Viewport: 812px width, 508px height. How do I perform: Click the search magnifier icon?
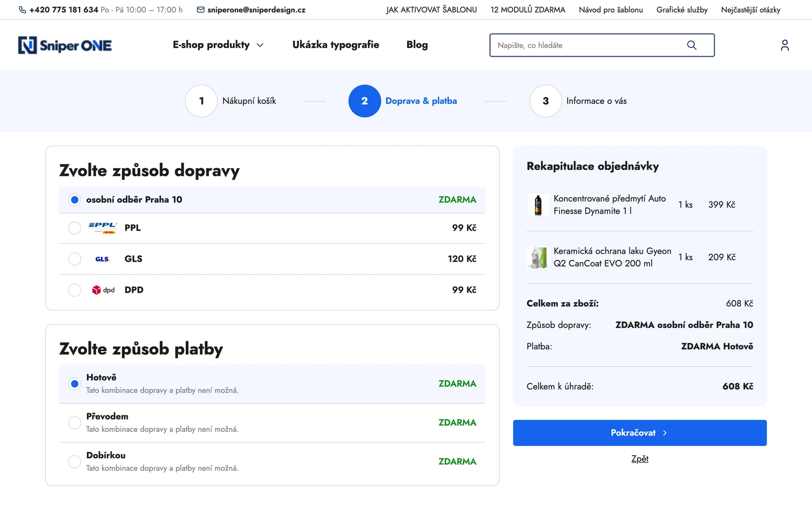692,45
